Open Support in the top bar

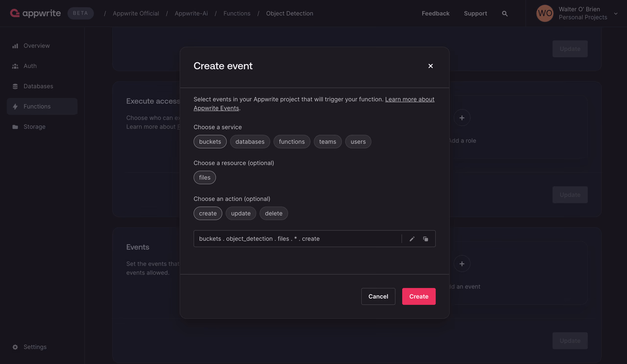pyautogui.click(x=476, y=14)
